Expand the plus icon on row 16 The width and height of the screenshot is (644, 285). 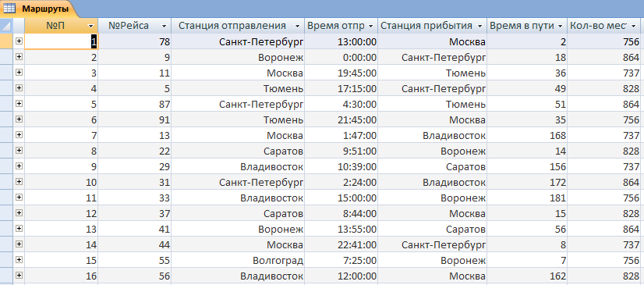[19, 276]
